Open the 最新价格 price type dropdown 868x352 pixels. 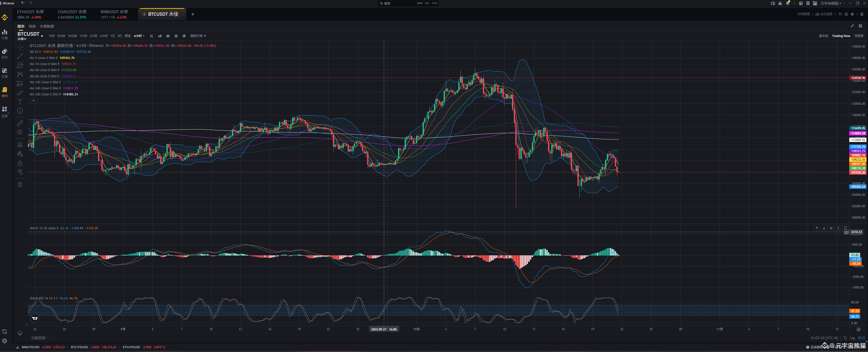pos(198,36)
